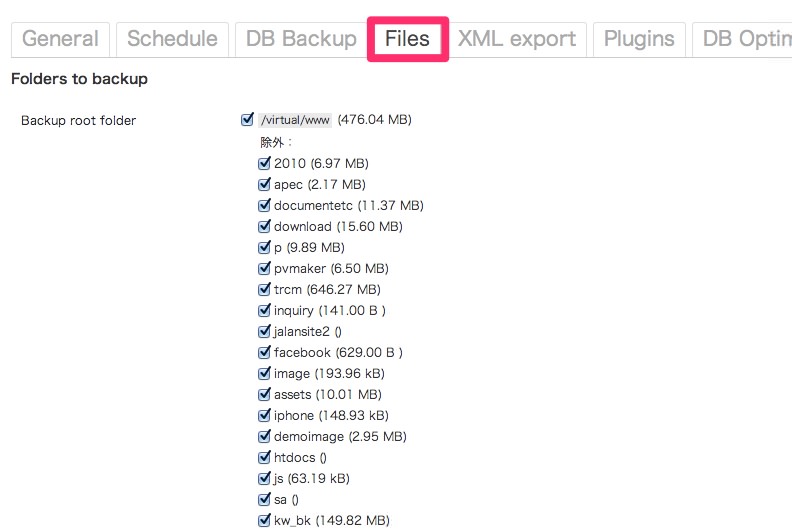Toggle the htdocs folder checkbox
The image size is (792, 529).
tap(264, 457)
